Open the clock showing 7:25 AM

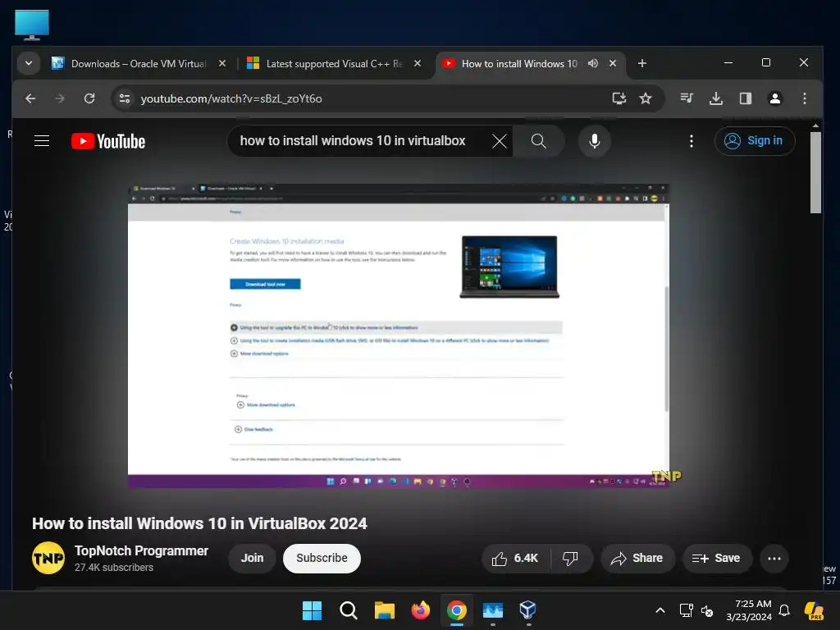[x=749, y=610]
